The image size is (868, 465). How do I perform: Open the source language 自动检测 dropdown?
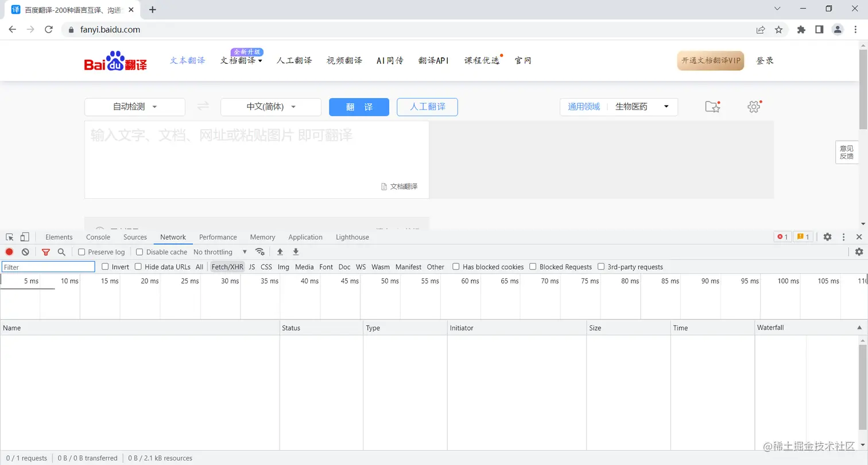135,107
